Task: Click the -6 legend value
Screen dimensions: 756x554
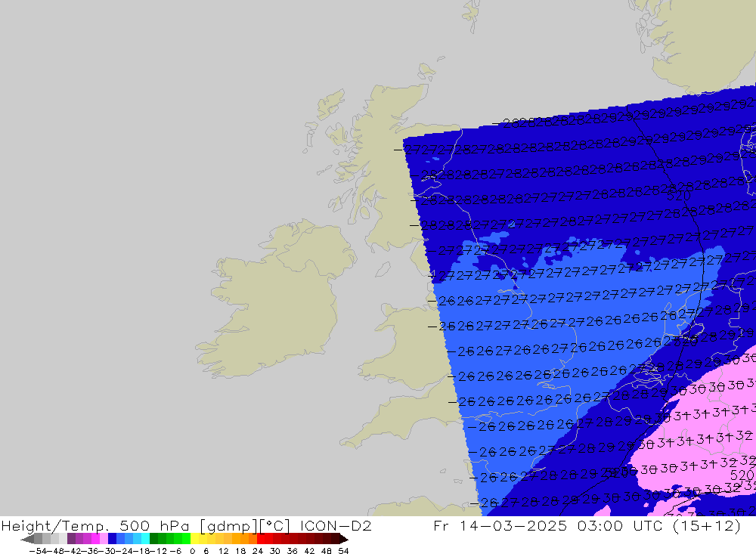Action: pyautogui.click(x=175, y=551)
